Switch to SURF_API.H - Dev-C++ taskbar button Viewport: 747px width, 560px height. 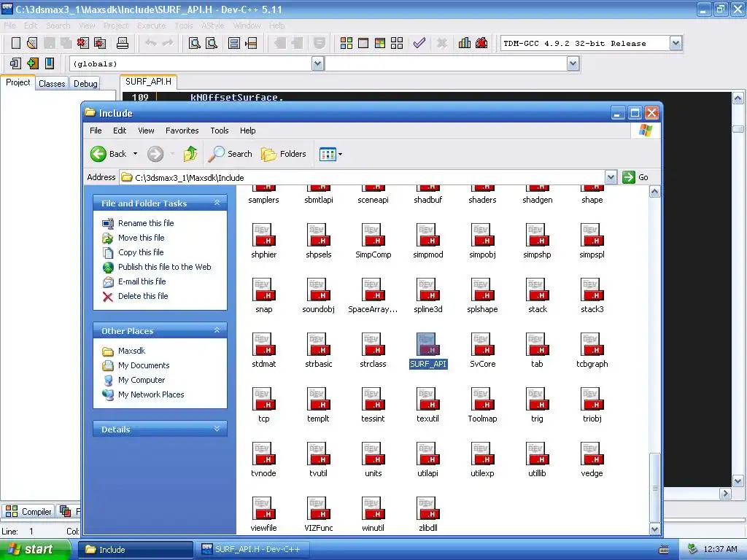click(252, 550)
